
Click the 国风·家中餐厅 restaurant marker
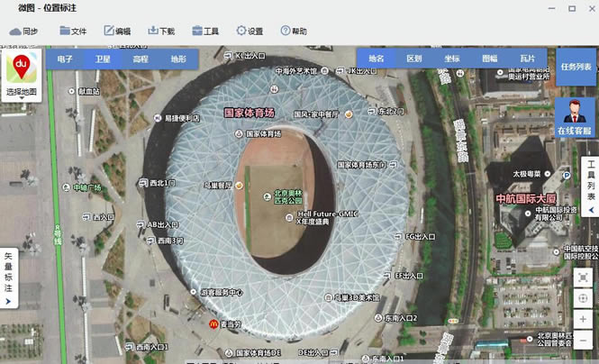click(349, 114)
